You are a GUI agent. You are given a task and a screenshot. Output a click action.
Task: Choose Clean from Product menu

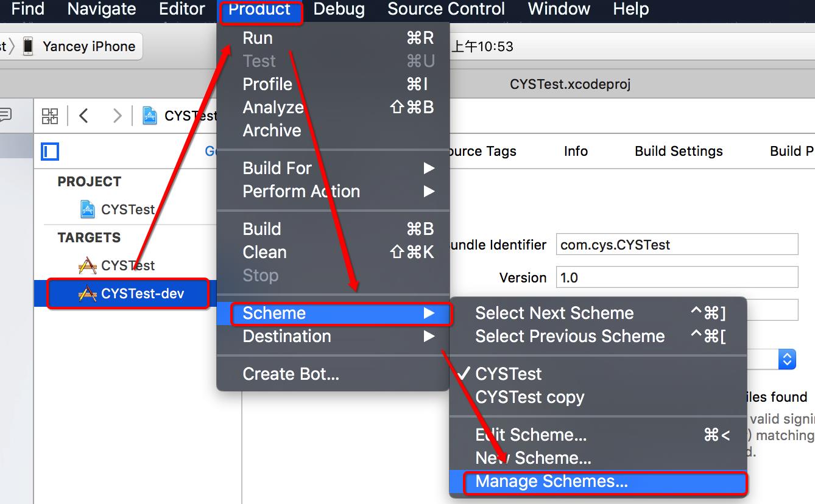(x=333, y=252)
